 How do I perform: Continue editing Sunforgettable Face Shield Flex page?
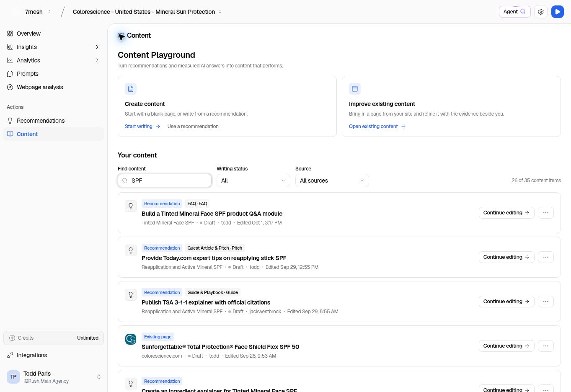point(506,346)
